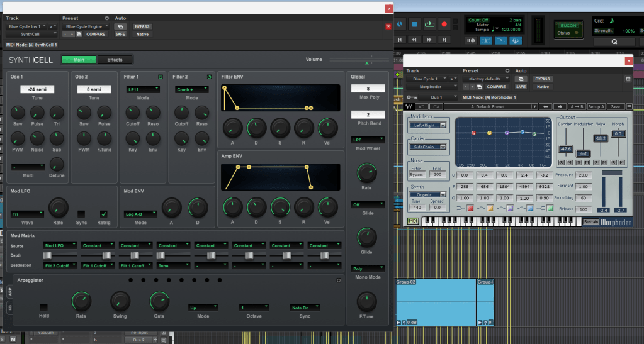Switch to the SynthCell Effects tab

click(115, 60)
